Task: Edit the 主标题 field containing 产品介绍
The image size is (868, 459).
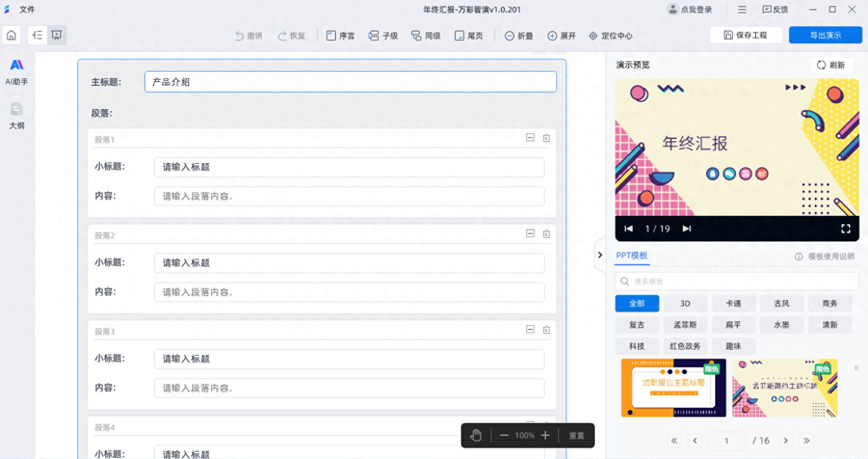Action: 350,82
